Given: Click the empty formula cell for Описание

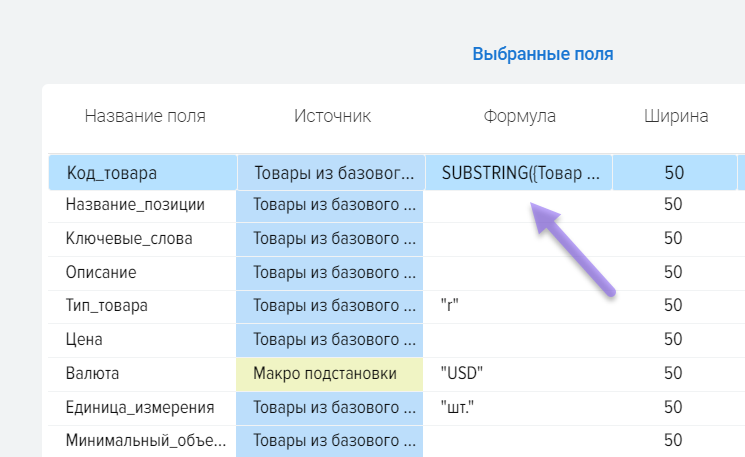Looking at the screenshot, I should tap(519, 272).
